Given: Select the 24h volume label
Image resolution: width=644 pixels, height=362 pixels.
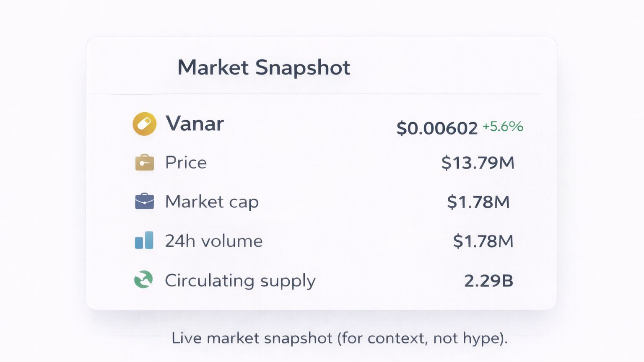Looking at the screenshot, I should (x=214, y=241).
